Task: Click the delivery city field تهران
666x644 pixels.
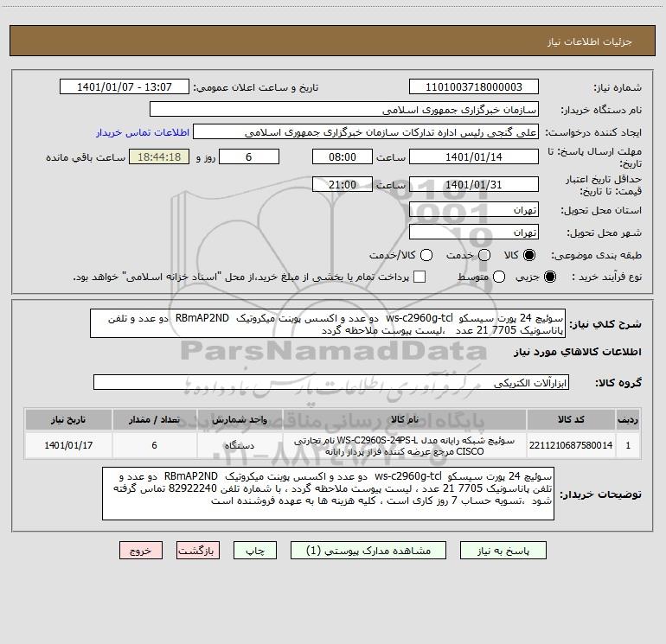Action: coord(474,233)
